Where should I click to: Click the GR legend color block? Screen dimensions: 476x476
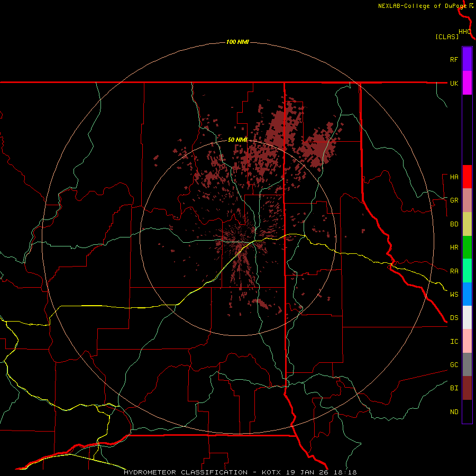point(467,200)
